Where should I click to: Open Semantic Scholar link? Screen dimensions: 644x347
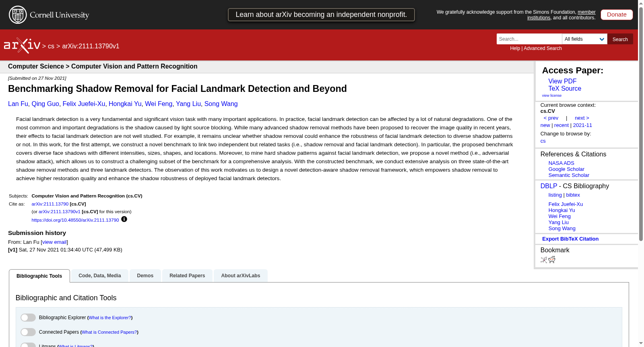[x=569, y=175]
